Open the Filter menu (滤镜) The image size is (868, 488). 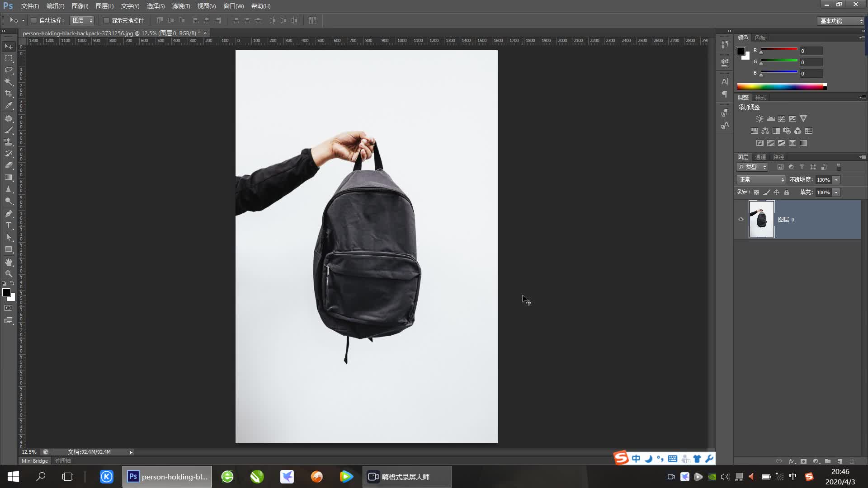pos(181,6)
